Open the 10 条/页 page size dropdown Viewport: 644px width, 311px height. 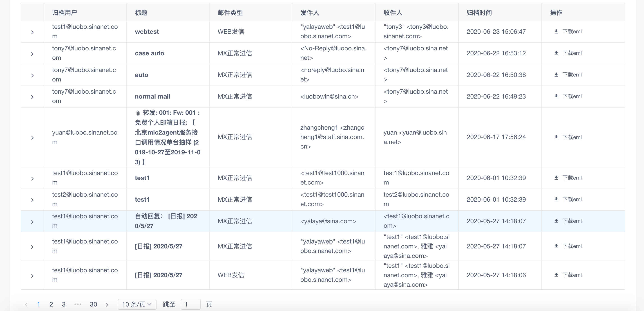pyautogui.click(x=137, y=304)
